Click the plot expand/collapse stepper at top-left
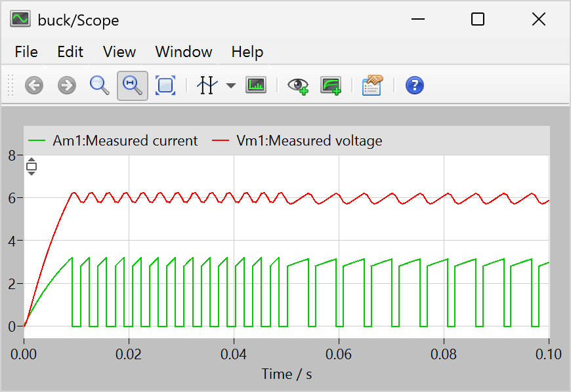The width and height of the screenshot is (571, 392). point(32,167)
